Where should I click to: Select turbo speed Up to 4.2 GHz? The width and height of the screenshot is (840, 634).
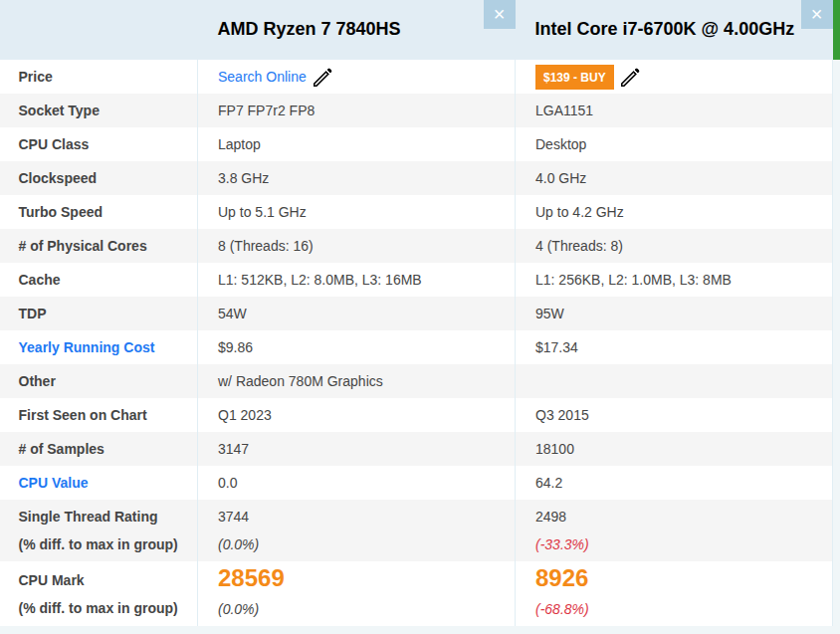579,212
